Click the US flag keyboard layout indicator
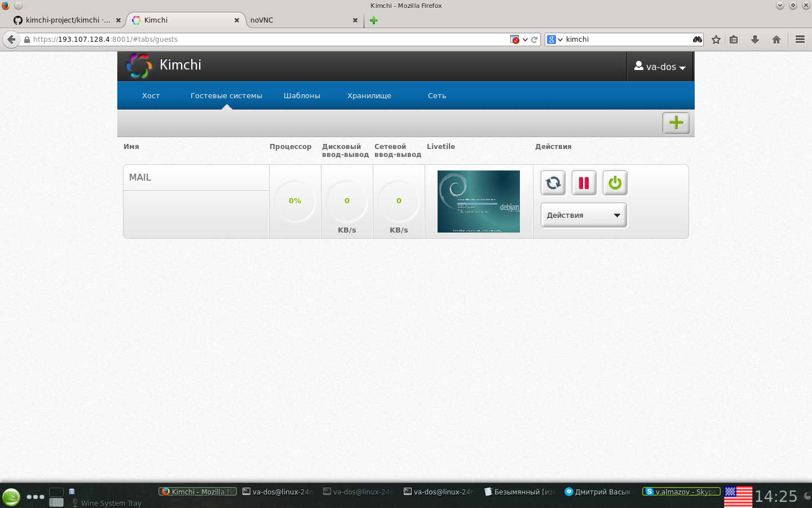This screenshot has width=812, height=508. (738, 497)
